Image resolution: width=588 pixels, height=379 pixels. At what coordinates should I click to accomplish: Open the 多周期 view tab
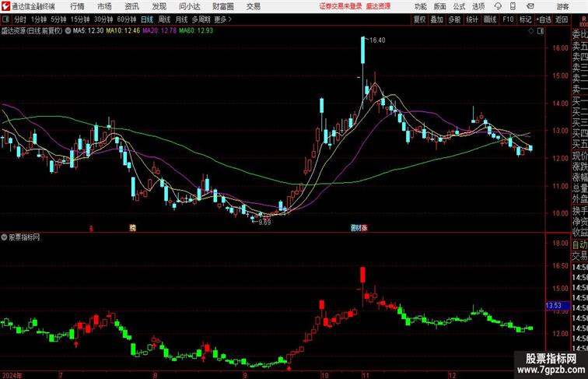click(201, 19)
